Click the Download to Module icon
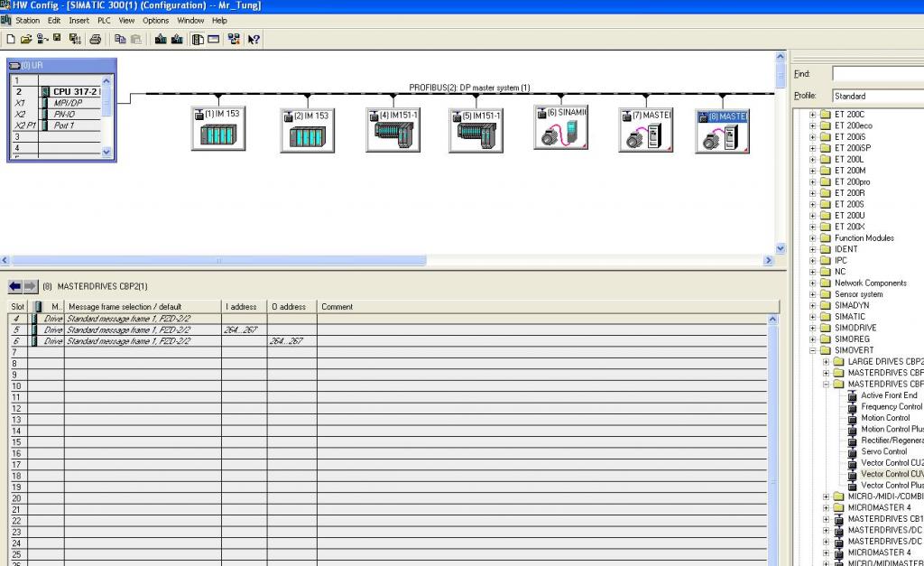The width and height of the screenshot is (924, 566). [161, 39]
